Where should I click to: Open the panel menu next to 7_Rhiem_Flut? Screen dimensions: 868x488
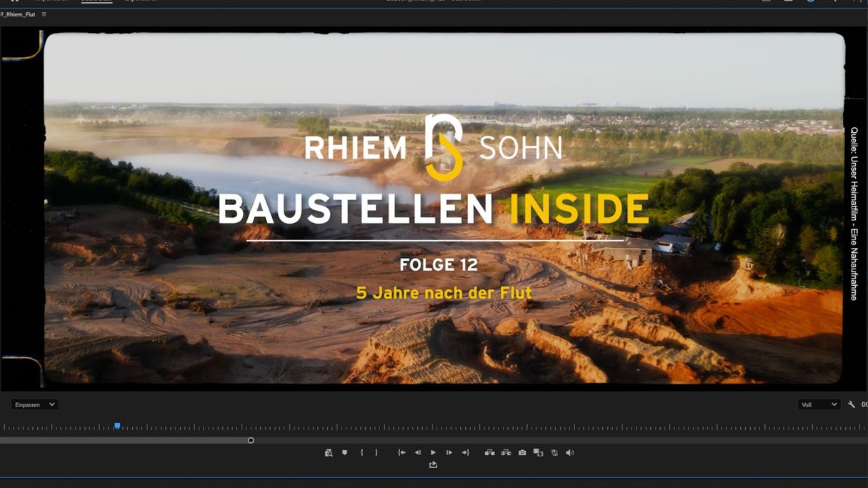[x=44, y=14]
